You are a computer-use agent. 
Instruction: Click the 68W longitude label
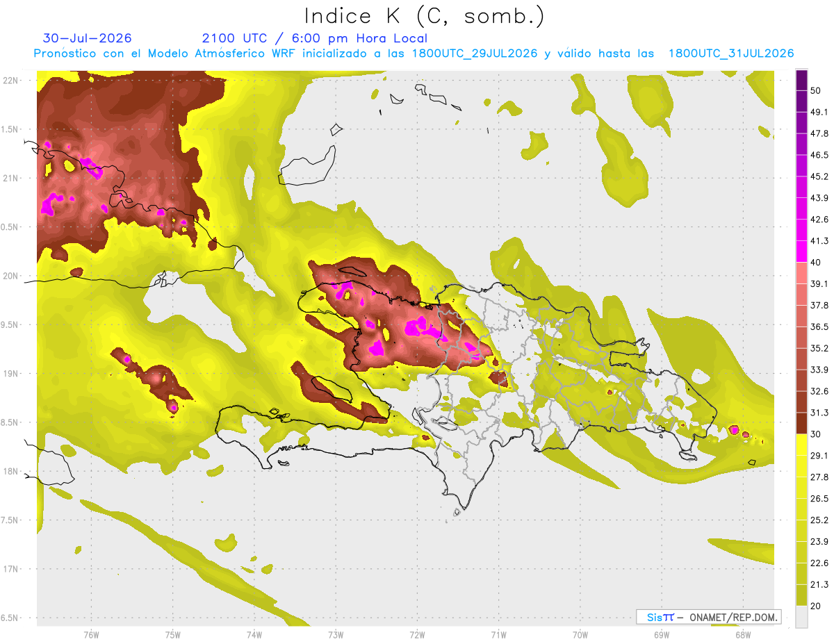pyautogui.click(x=743, y=634)
